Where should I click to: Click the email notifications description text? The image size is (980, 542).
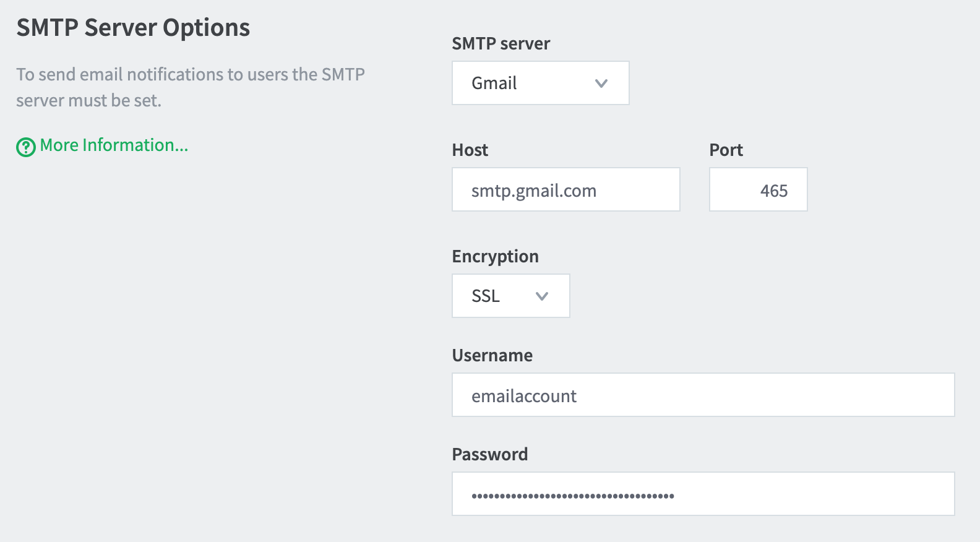191,87
